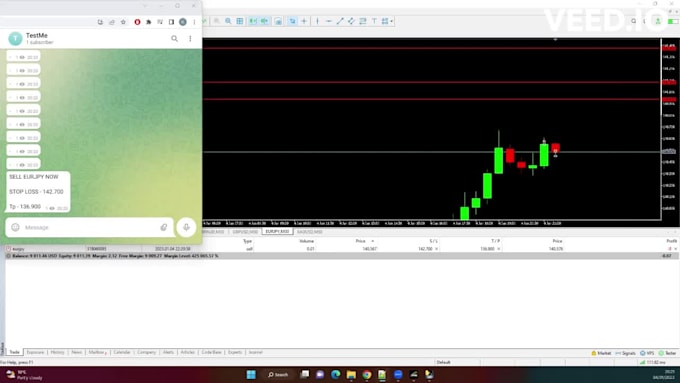680x383 pixels.
Task: Open Microsoft Edge from taskbar
Action: click(336, 375)
